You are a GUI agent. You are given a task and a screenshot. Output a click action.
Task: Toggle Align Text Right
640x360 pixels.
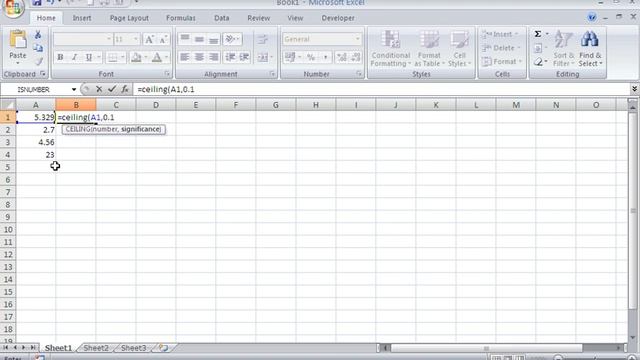213,57
